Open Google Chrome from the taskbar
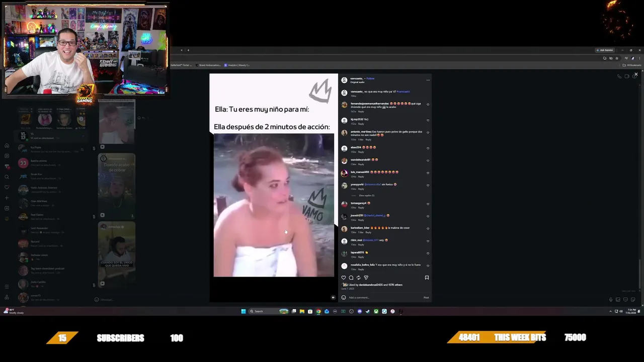644x362 pixels. [x=318, y=311]
